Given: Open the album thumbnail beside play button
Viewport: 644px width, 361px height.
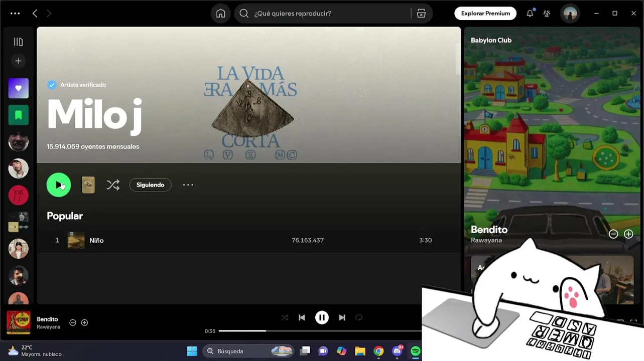Looking at the screenshot, I should [88, 185].
